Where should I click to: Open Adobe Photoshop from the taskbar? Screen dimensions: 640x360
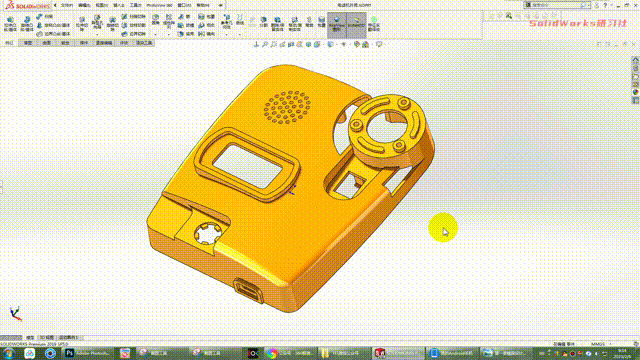(x=88, y=353)
